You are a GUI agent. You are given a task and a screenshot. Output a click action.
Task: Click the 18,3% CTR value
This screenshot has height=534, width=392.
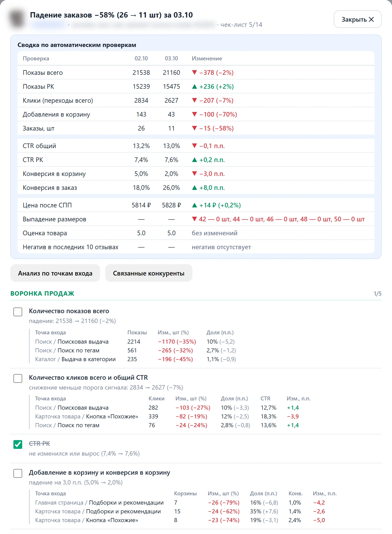[268, 416]
